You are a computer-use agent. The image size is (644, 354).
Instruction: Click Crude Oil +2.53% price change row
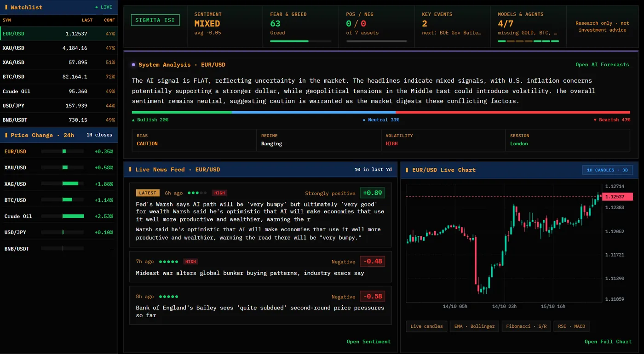pos(59,216)
